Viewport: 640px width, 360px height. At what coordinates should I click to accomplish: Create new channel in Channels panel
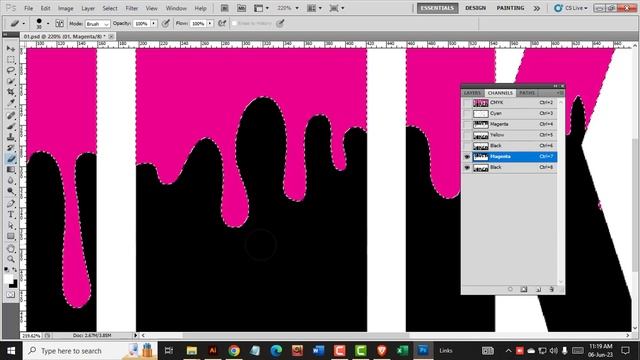[x=538, y=289]
